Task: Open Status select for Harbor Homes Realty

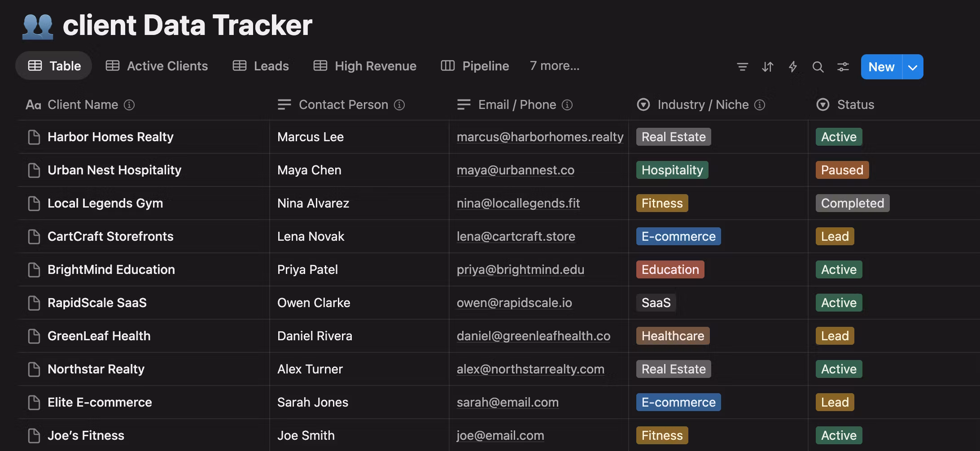Action: tap(839, 137)
